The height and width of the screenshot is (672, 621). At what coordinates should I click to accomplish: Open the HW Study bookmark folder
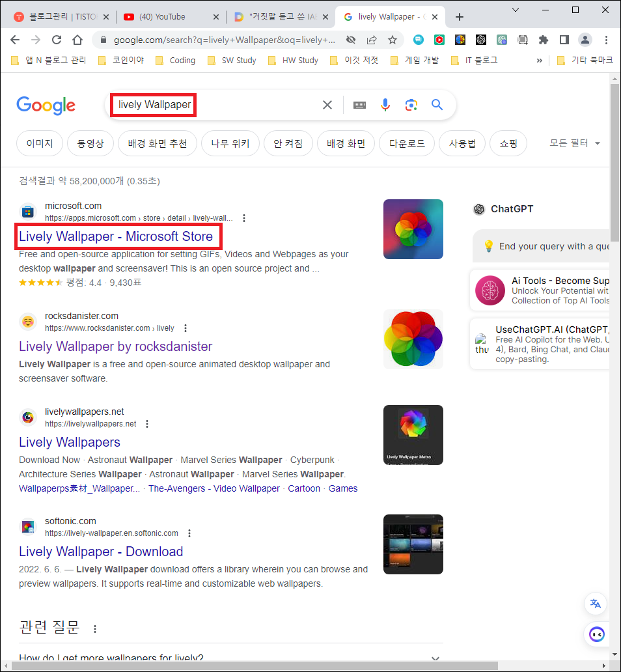point(293,61)
